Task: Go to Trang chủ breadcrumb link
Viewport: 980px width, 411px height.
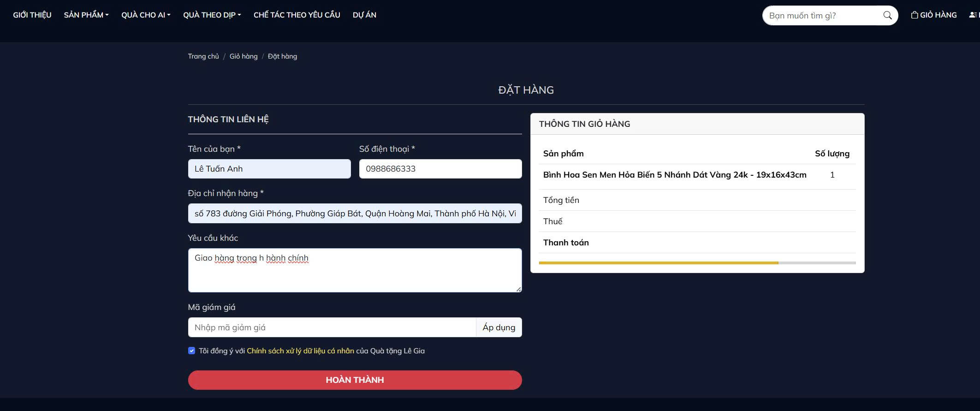Action: [203, 56]
